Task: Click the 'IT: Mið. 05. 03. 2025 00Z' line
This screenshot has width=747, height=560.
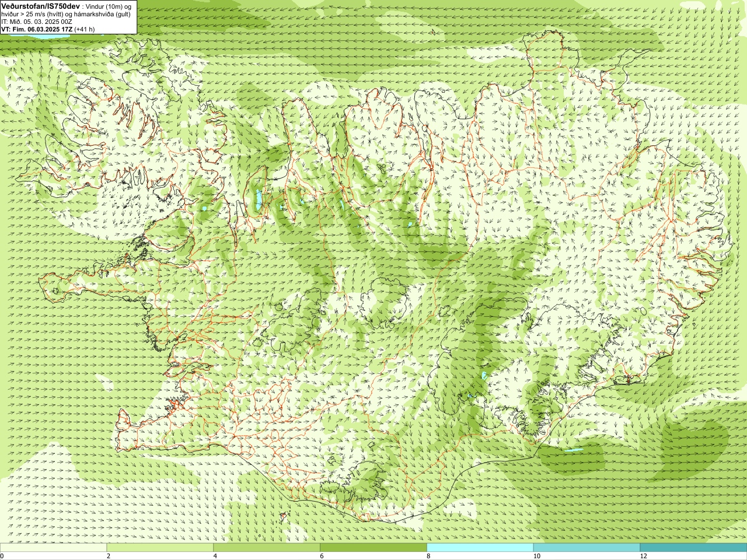Action: (x=37, y=22)
